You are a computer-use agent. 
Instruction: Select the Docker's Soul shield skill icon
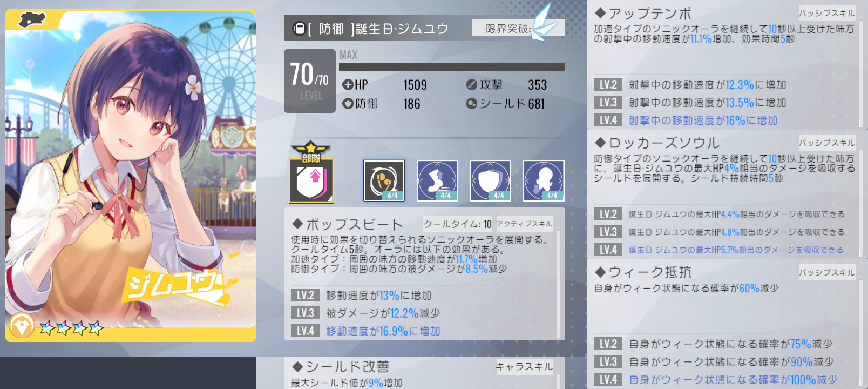click(x=490, y=180)
